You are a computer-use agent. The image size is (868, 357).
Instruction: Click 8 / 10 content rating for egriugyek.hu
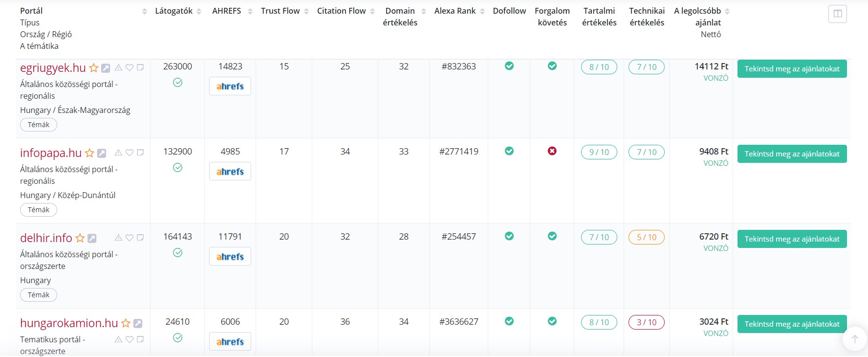tap(599, 67)
